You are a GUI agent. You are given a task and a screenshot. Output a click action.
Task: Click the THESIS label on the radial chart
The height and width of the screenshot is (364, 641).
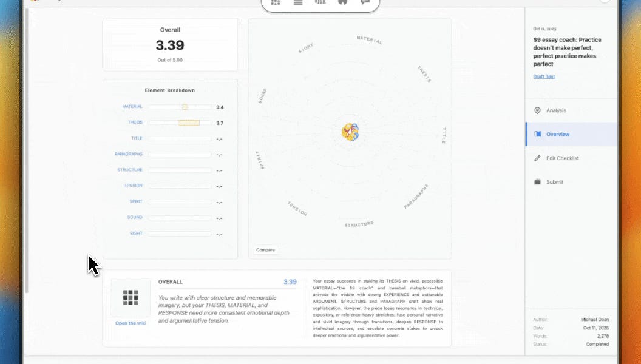click(424, 74)
